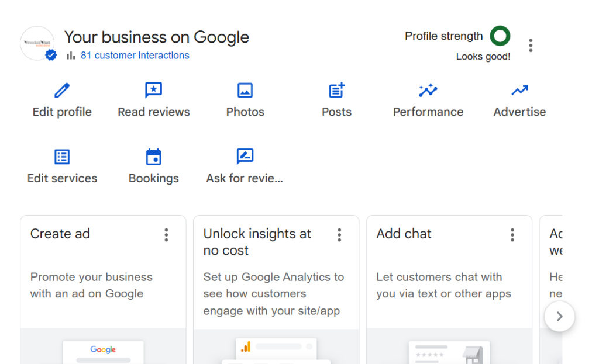
Task: Show next cards with the right chevron
Action: (559, 316)
